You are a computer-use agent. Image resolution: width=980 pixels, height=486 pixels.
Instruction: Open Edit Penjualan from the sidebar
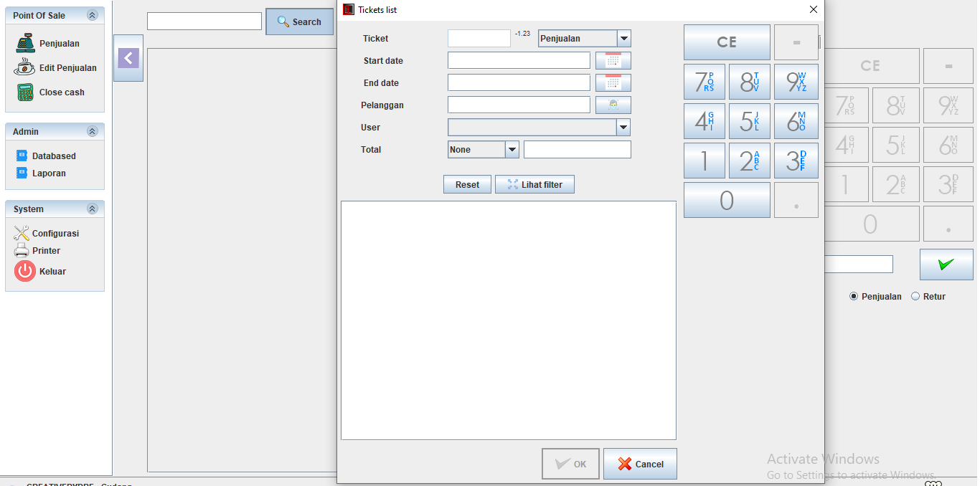(x=67, y=68)
